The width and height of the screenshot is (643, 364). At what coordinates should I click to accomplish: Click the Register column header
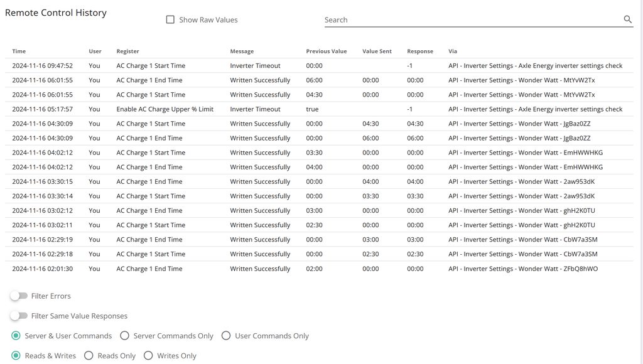click(x=127, y=51)
